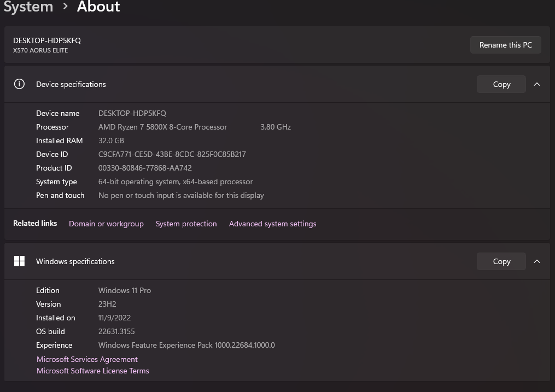The height and width of the screenshot is (392, 555).
Task: Click the Experience label
Action: pyautogui.click(x=54, y=345)
